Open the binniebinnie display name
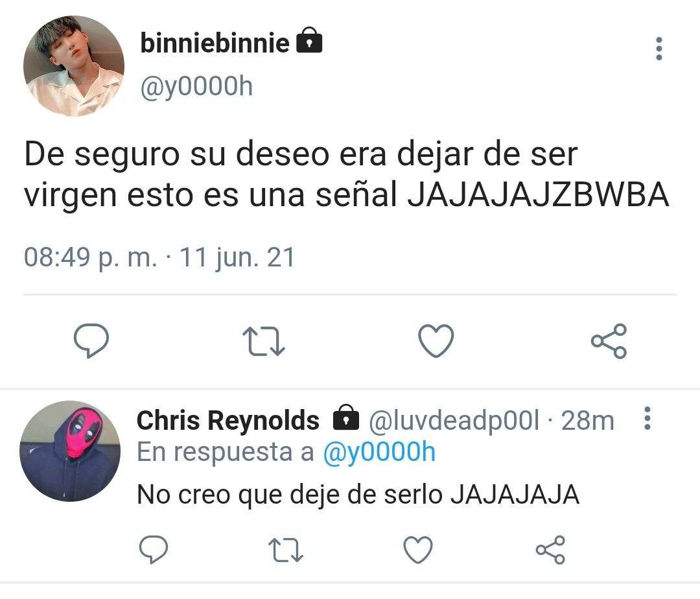700x599 pixels. [x=215, y=43]
